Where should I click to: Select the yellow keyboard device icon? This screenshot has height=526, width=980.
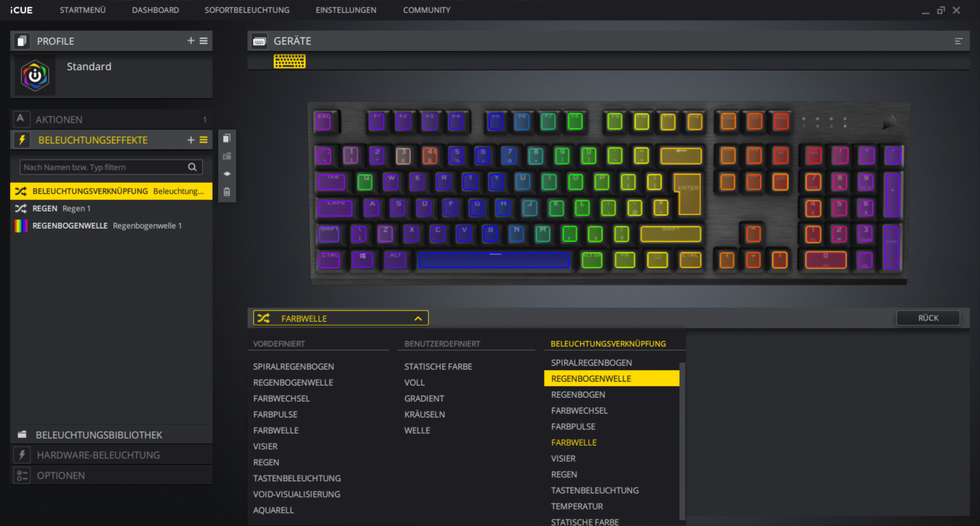(x=289, y=61)
